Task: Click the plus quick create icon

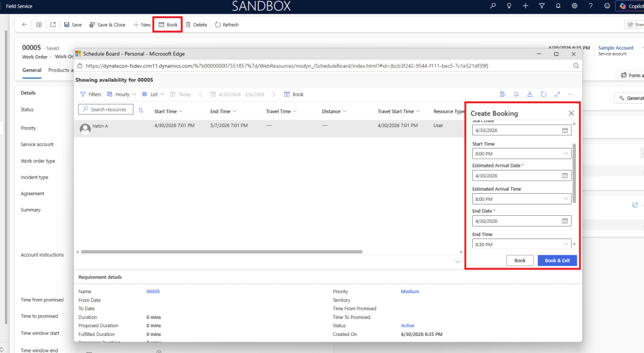Action: click(525, 6)
